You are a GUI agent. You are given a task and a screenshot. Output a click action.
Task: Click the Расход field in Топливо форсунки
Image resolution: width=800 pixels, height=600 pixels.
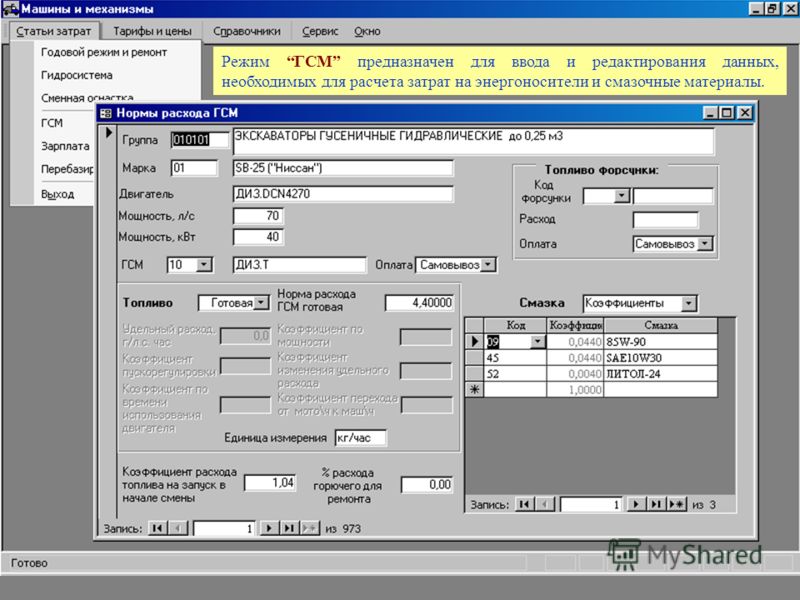click(x=665, y=220)
